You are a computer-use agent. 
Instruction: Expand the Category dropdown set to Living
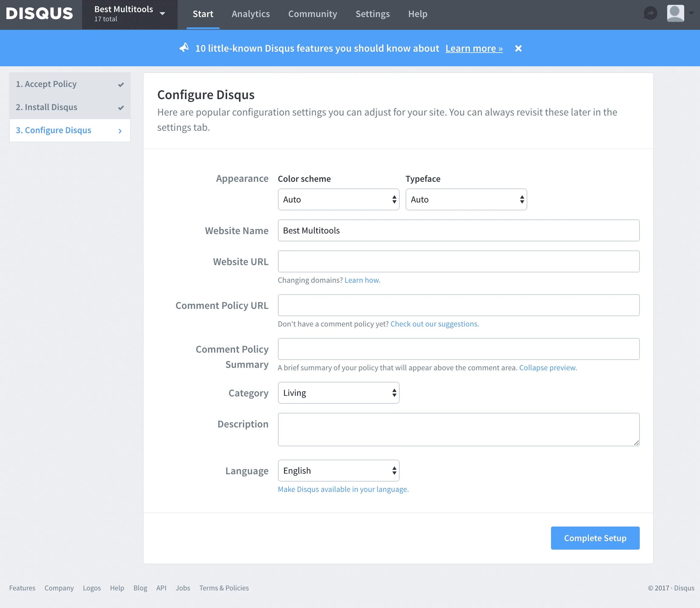(x=338, y=392)
